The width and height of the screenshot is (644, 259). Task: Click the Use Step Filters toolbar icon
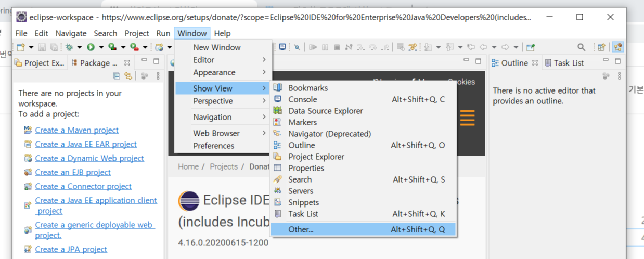(413, 47)
